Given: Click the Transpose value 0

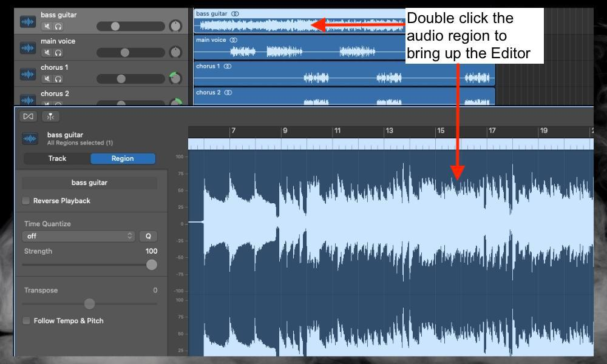Looking at the screenshot, I should pos(155,290).
